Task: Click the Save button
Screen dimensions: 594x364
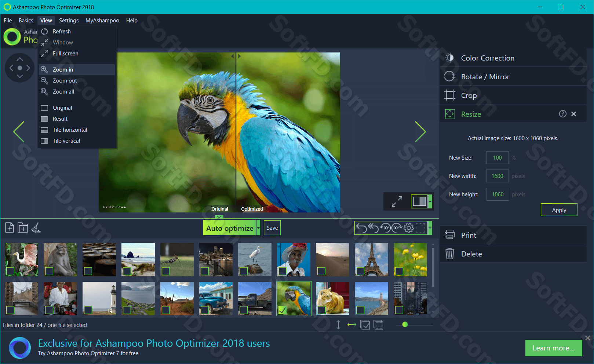Action: [x=272, y=228]
